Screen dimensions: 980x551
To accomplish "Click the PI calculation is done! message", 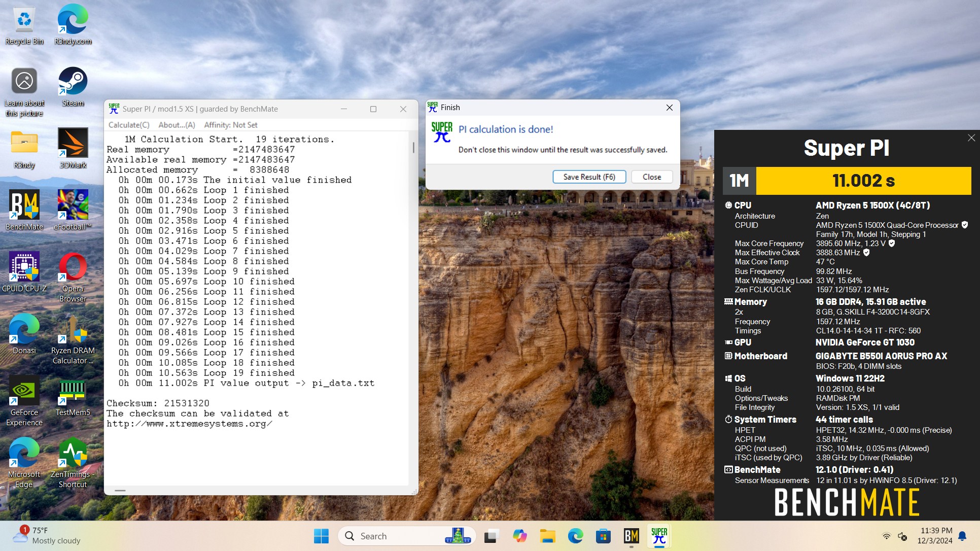I will click(x=506, y=129).
